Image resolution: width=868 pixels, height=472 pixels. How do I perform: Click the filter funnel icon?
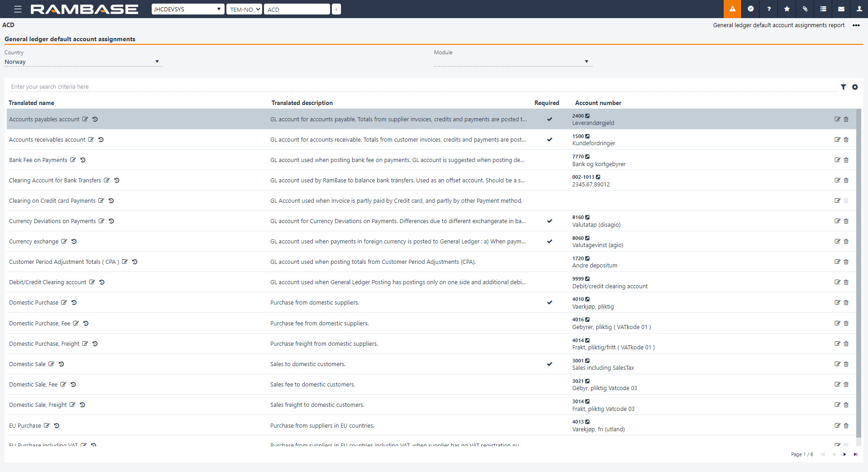[x=843, y=87]
